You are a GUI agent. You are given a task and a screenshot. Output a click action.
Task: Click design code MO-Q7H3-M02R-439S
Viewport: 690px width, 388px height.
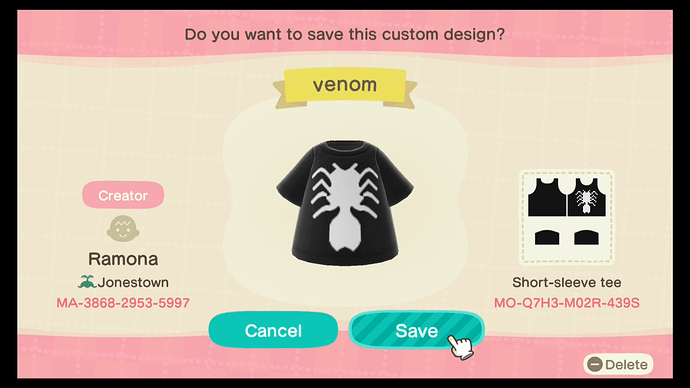tap(567, 303)
